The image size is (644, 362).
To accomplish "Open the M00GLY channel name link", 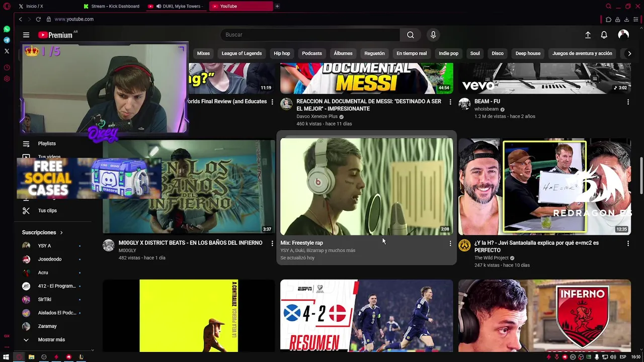I will pyautogui.click(x=127, y=250).
